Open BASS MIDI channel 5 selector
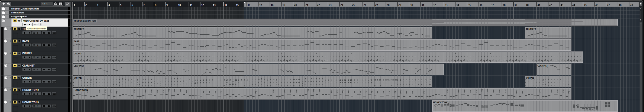Image resolution: width=644 pixels, height=112 pixels. (x=37, y=45)
